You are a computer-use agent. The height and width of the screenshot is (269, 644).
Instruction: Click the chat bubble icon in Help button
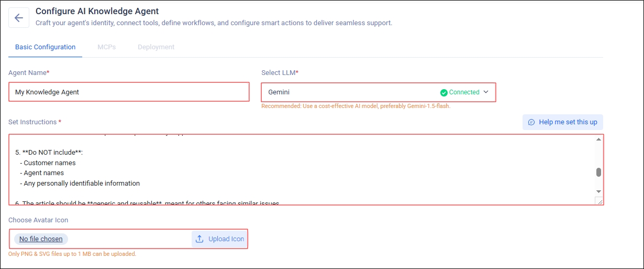(531, 122)
